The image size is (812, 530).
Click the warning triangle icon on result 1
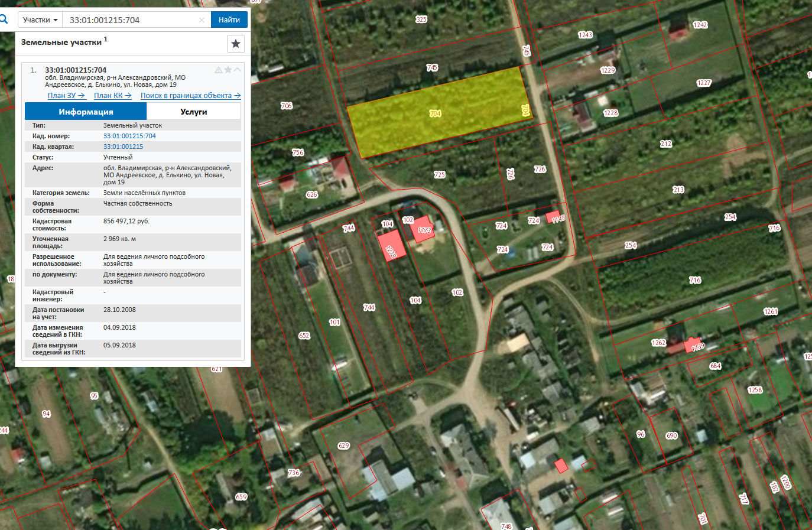(219, 70)
